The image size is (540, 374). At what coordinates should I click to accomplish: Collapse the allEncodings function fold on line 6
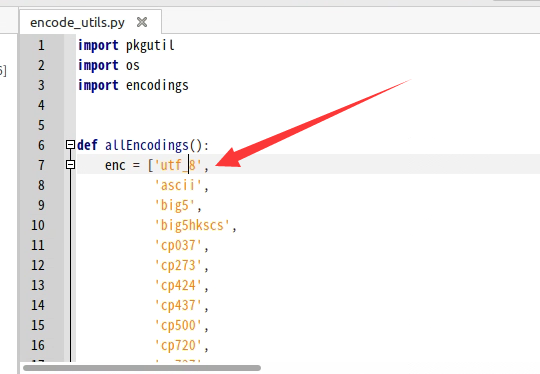click(x=70, y=145)
